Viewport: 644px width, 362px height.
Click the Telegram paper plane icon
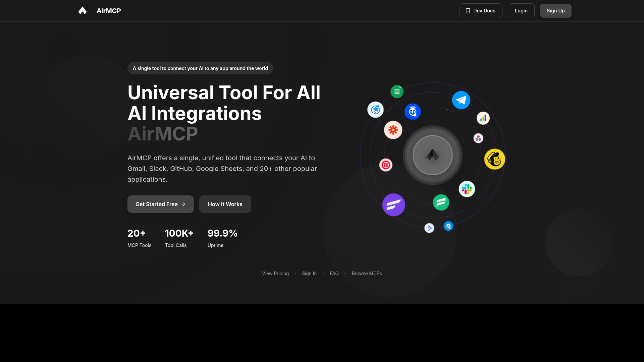pos(461,100)
